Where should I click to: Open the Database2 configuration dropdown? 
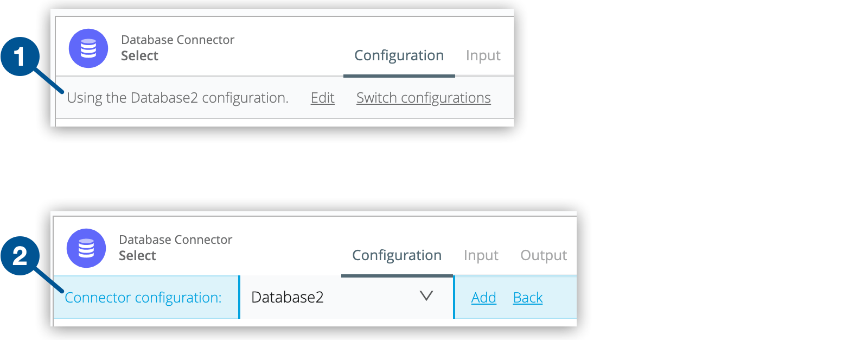click(347, 297)
